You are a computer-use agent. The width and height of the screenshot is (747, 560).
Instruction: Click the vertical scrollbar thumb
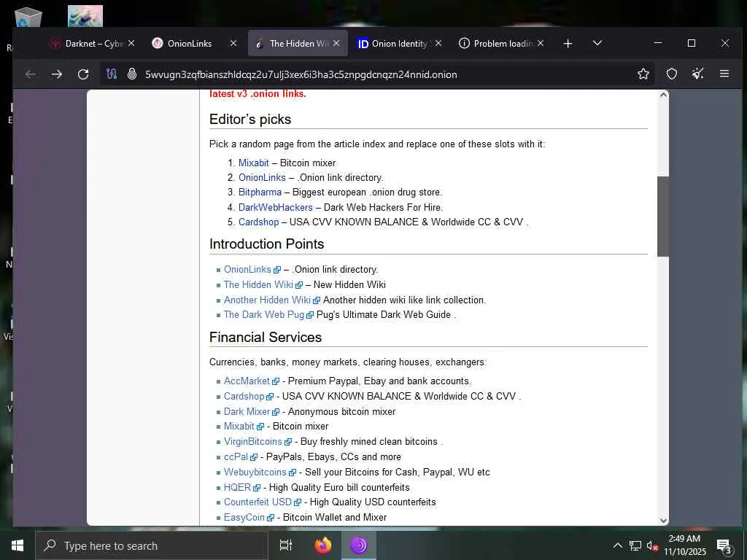663,217
